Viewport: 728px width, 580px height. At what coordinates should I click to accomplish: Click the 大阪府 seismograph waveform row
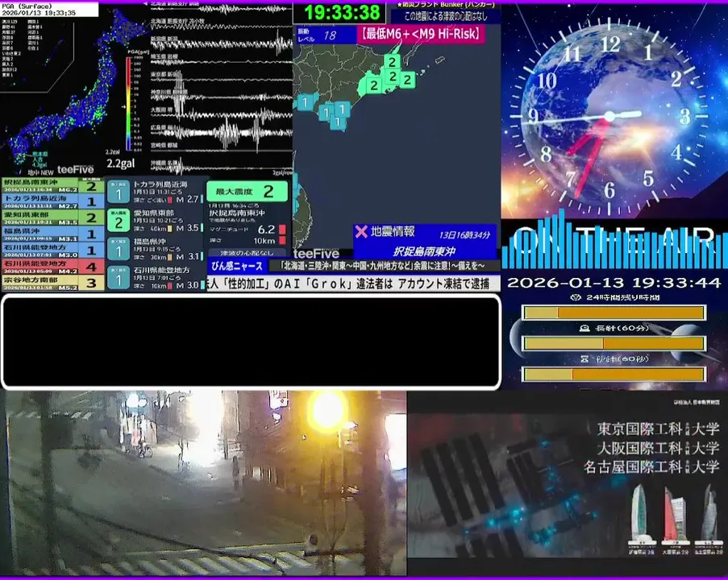point(222,114)
